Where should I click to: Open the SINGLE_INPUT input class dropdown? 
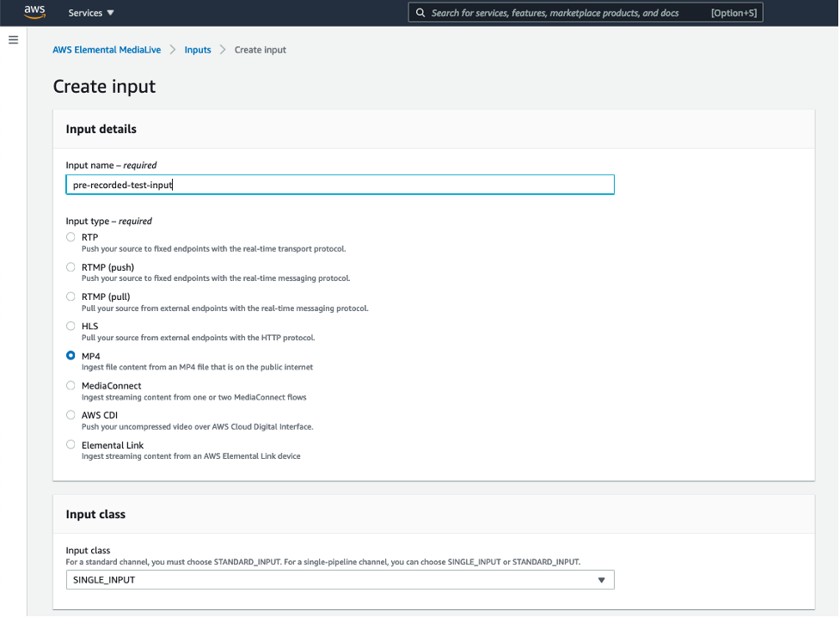[340, 579]
